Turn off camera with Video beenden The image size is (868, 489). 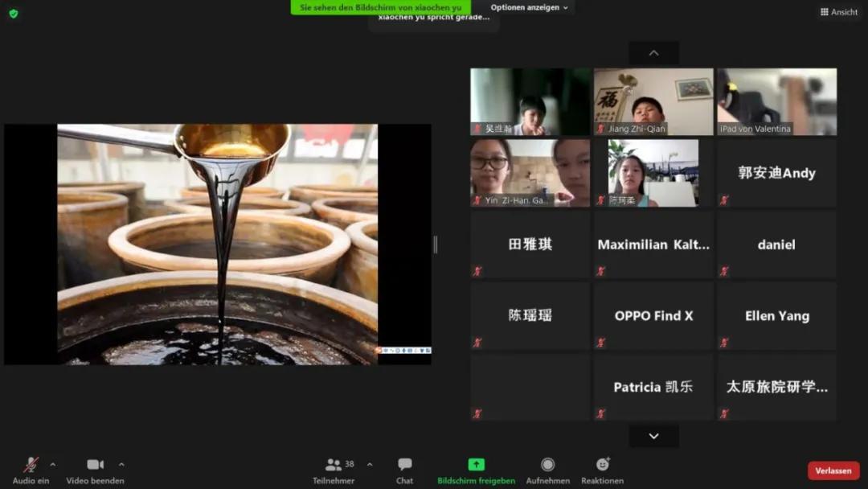95,470
